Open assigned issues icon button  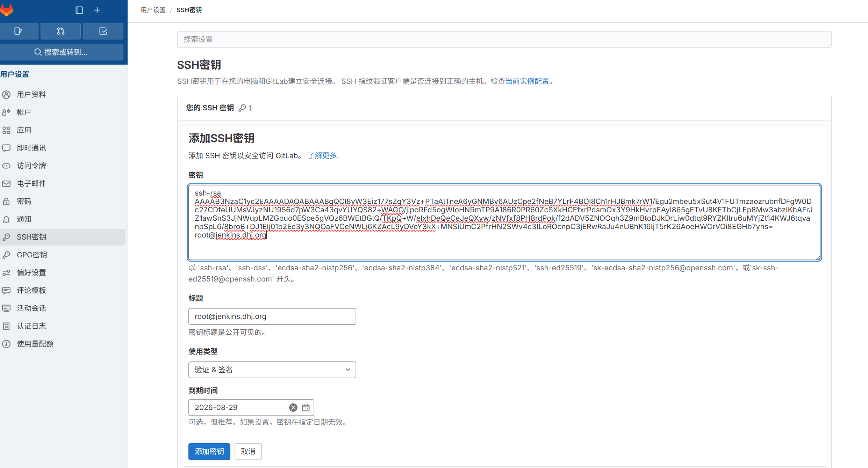[x=19, y=31]
